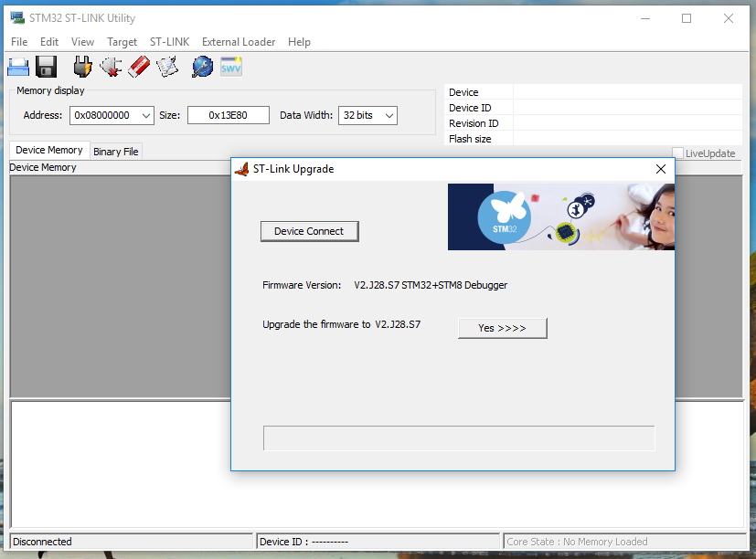Open the Data Width dropdown
The height and width of the screenshot is (559, 756).
pos(389,115)
